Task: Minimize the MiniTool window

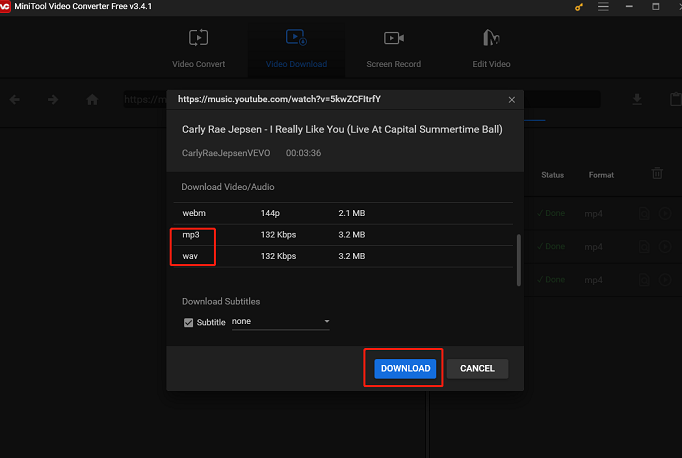Action: 629,7
